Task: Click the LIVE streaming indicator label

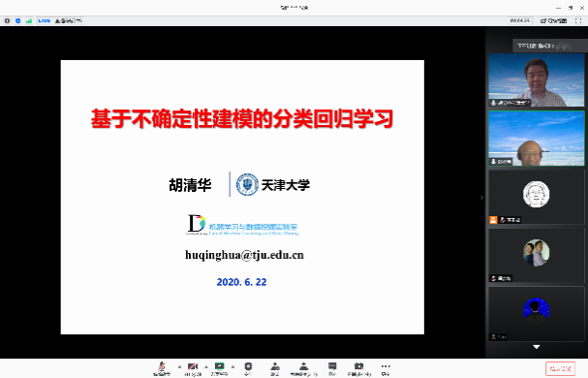Action: pyautogui.click(x=44, y=20)
